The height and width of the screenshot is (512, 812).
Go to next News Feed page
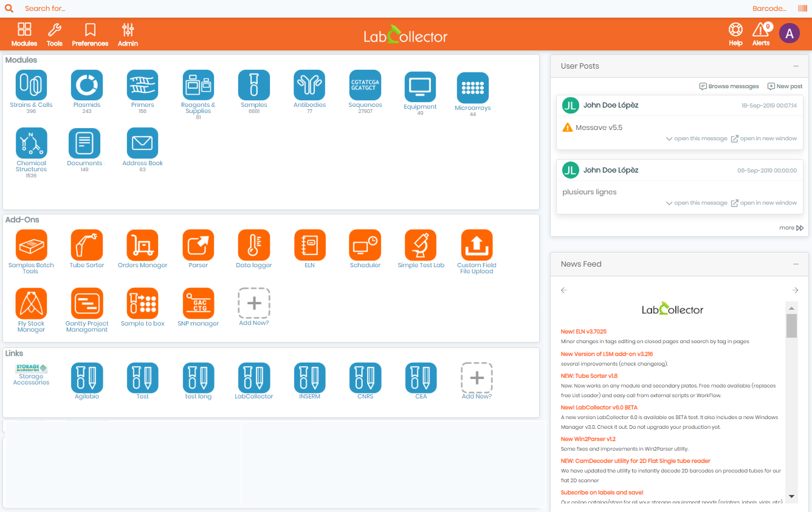point(795,290)
